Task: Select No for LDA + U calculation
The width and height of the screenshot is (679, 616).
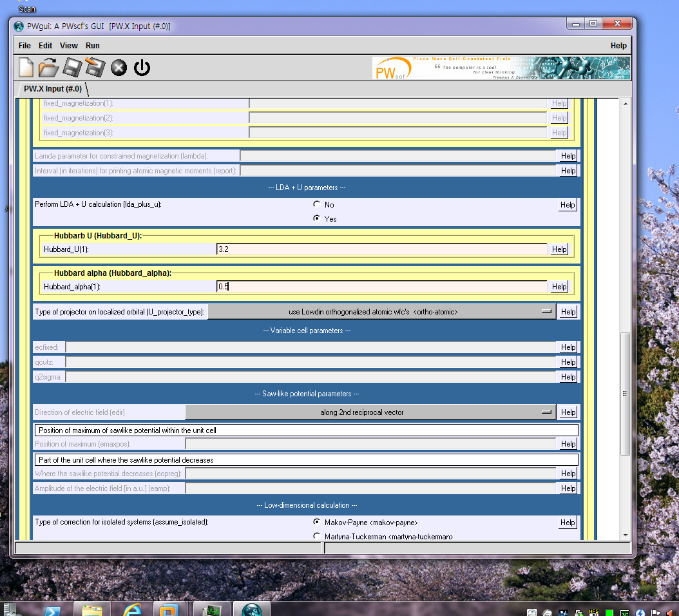Action: click(316, 204)
